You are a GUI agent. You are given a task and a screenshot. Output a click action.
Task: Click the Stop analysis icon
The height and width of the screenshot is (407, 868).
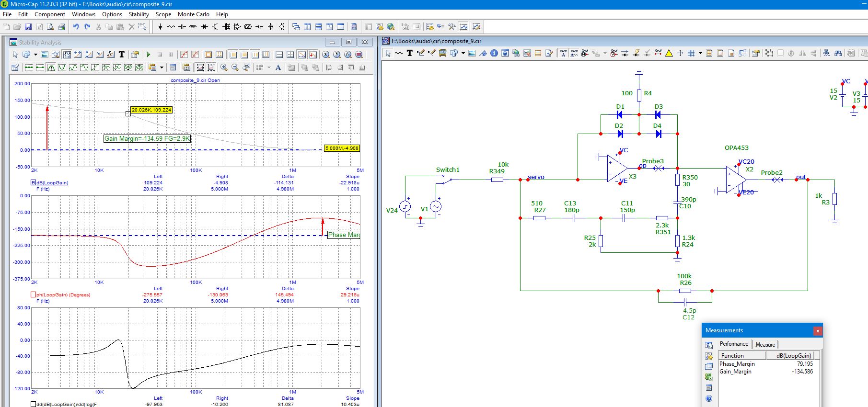pos(160,55)
